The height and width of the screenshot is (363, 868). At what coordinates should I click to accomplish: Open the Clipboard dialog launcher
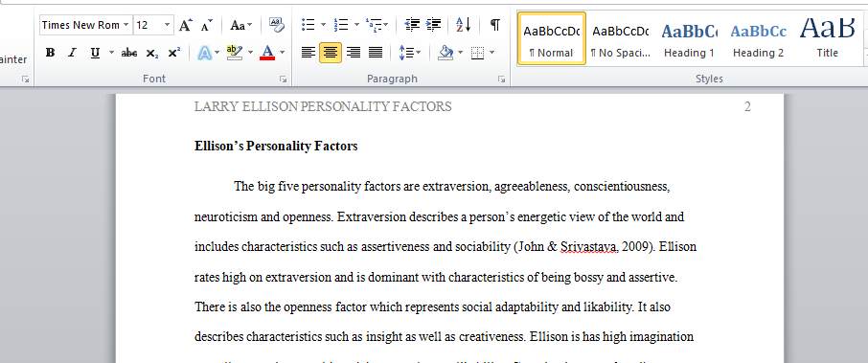tap(26, 79)
